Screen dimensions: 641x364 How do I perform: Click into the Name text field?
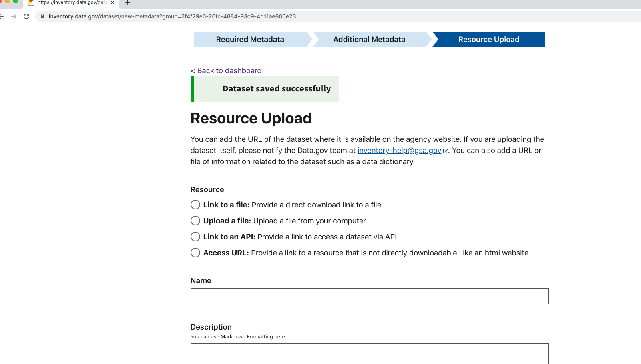coord(369,296)
